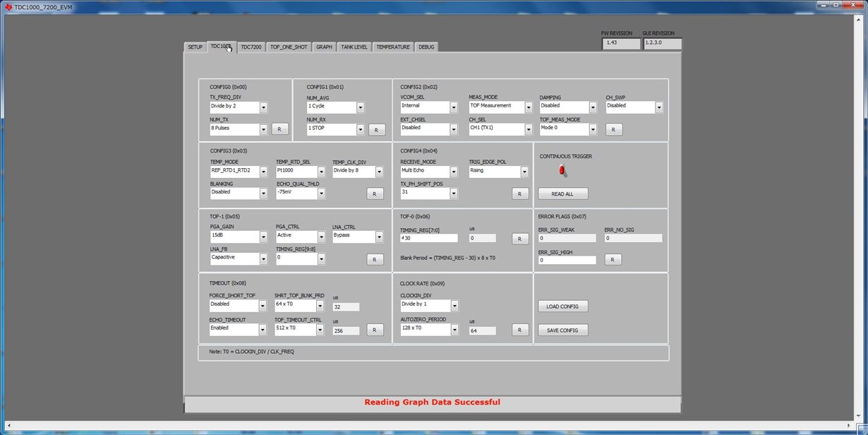Click the R button in CLOCK RATE section
This screenshot has height=435, width=868.
[x=519, y=330]
